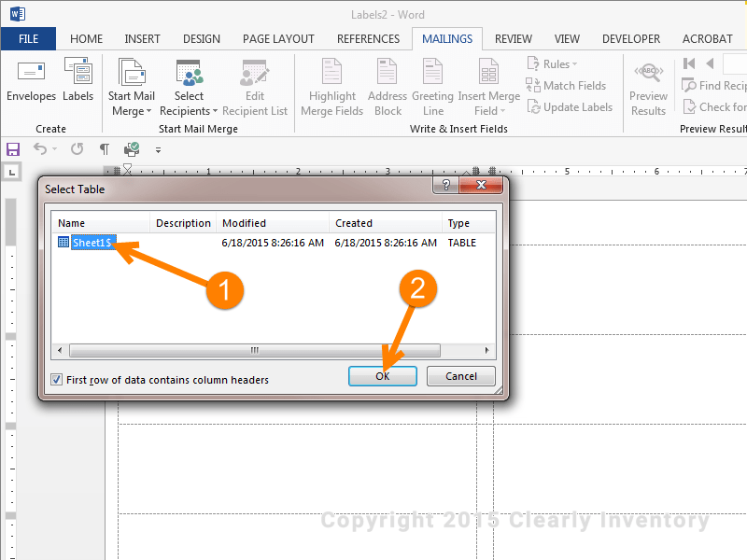Click Cancel in Select Table dialog
This screenshot has height=560, width=747.
[x=460, y=376]
